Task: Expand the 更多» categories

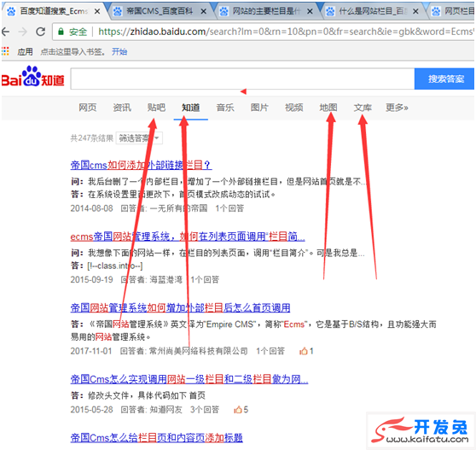Action: [x=397, y=108]
